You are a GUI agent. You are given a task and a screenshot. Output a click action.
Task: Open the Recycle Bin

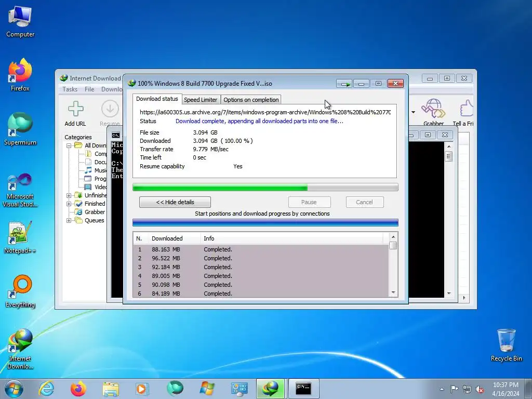pyautogui.click(x=506, y=345)
